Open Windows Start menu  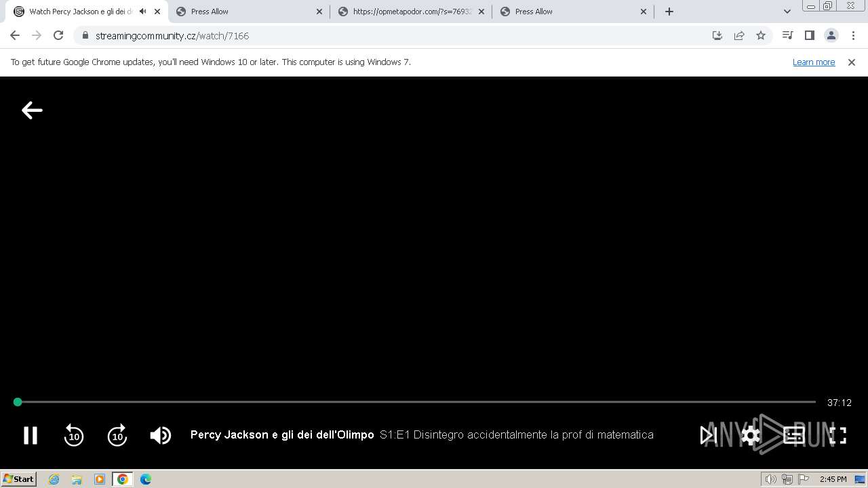tap(19, 479)
